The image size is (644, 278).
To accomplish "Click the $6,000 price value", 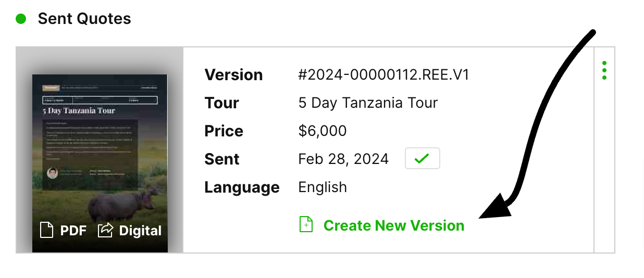I will click(x=323, y=131).
